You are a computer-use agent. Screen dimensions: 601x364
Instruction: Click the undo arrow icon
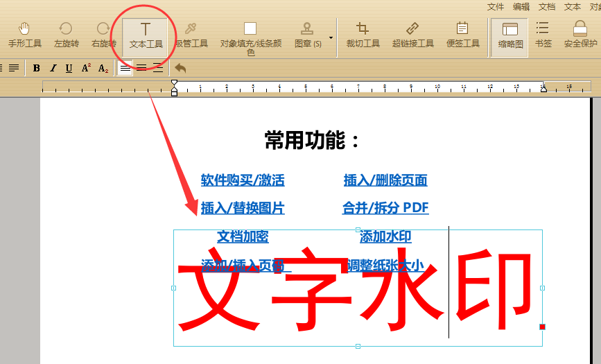pyautogui.click(x=180, y=68)
